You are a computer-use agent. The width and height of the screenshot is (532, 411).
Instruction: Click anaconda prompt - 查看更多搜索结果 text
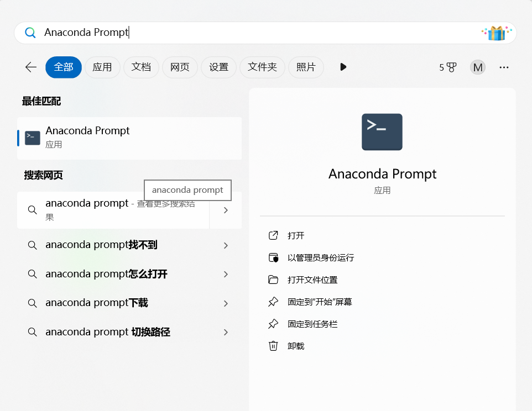(x=120, y=209)
